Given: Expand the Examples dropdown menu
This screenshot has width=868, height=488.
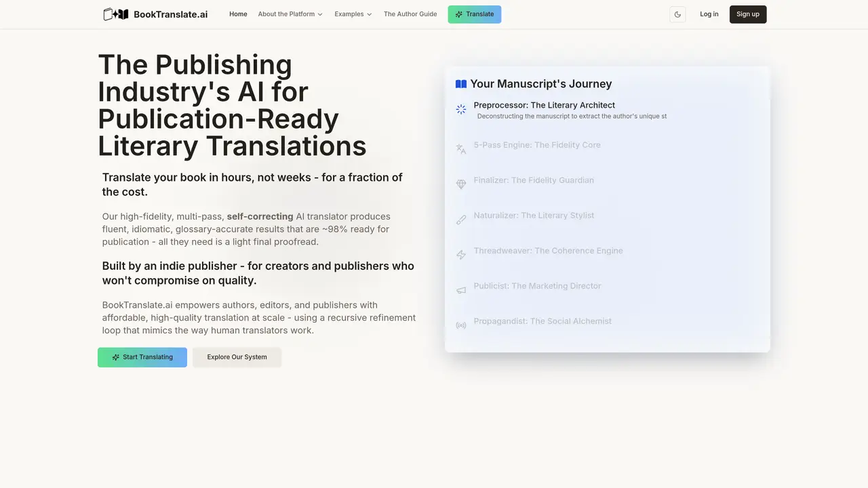Looking at the screenshot, I should [353, 14].
